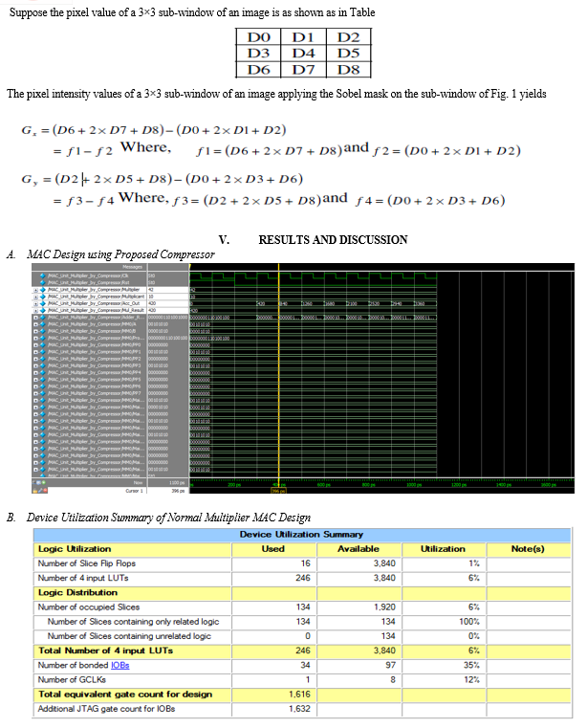Click the Logic Distribution section row
Viewport: 587px width, 728px height.
pos(301,592)
